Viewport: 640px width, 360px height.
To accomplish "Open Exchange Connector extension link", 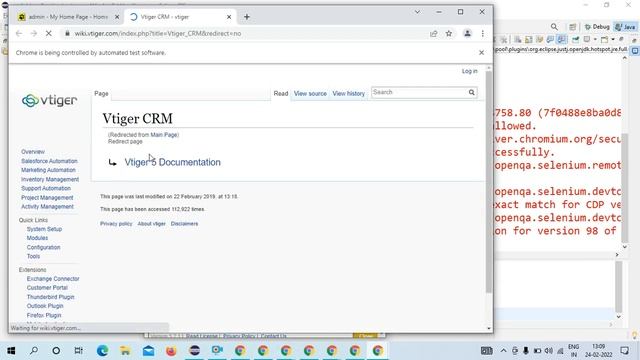I will click(x=53, y=279).
